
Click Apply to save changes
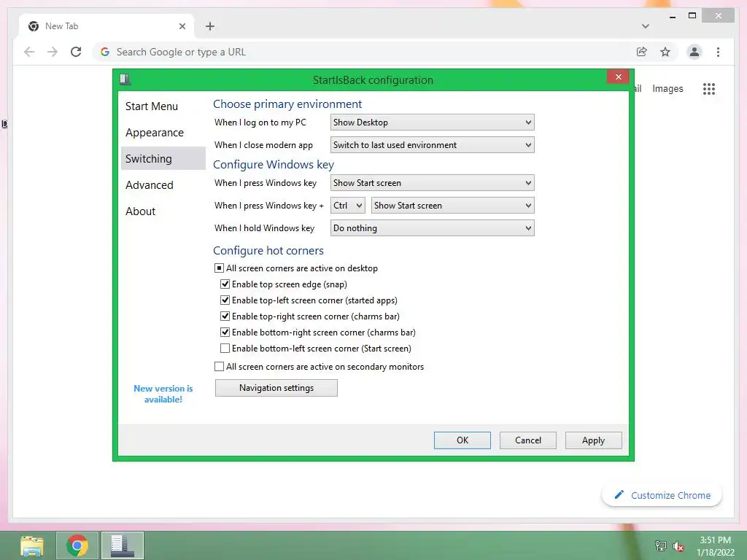pos(594,440)
